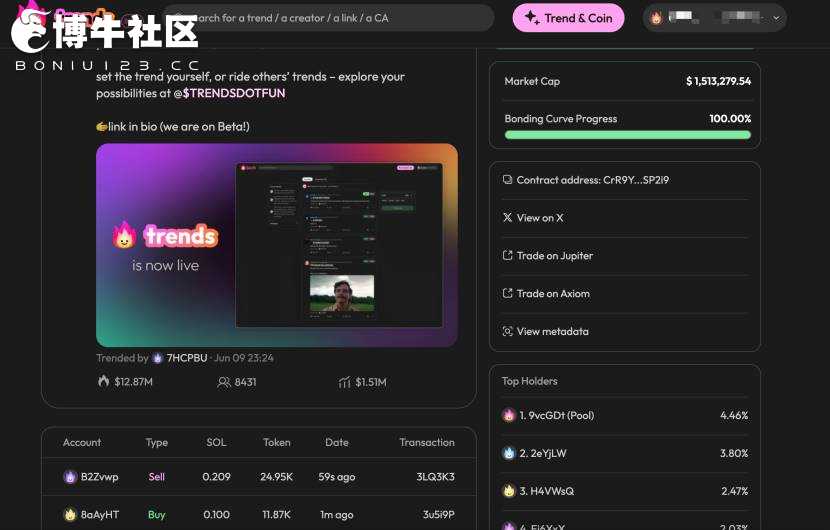The image size is (830, 530).
Task: Click the Account column header
Action: pos(82,442)
